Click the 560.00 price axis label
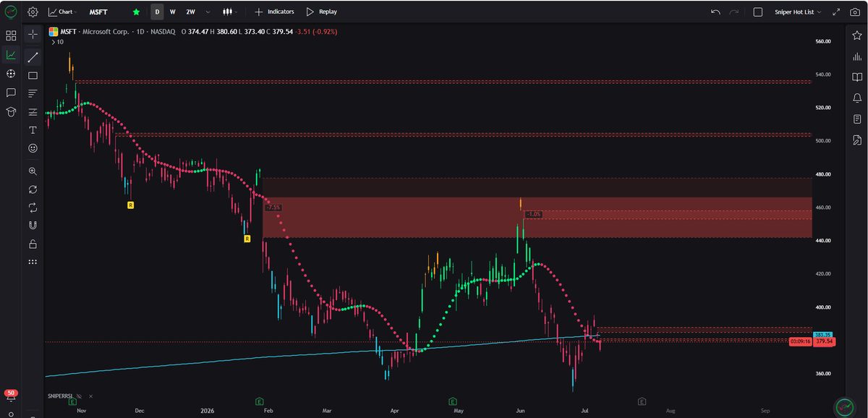 823,41
